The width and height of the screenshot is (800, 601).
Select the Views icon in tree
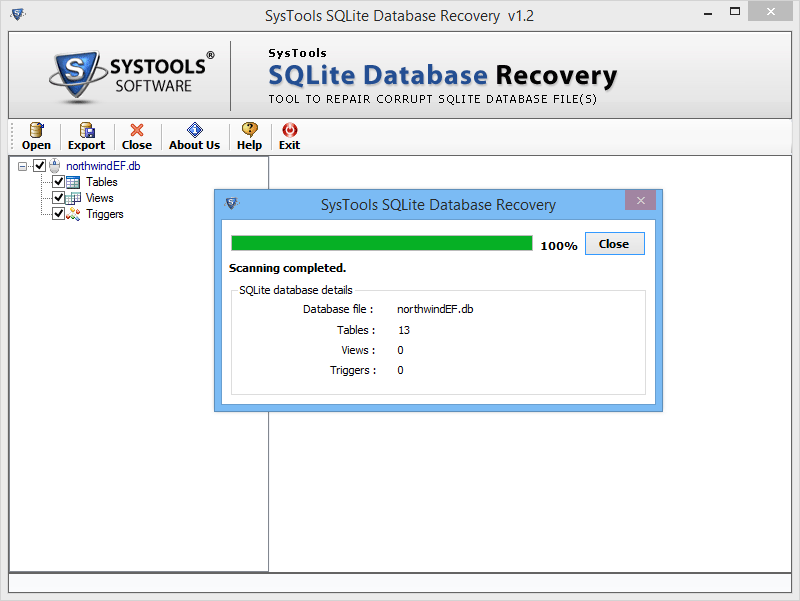point(73,198)
